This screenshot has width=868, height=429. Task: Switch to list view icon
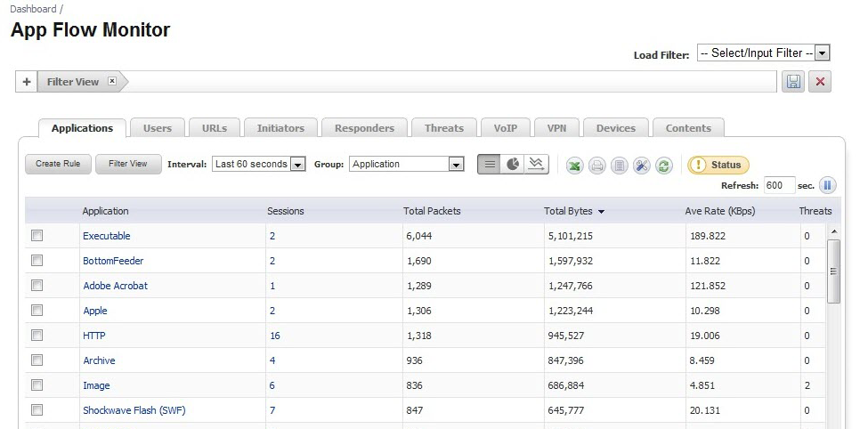click(x=490, y=165)
